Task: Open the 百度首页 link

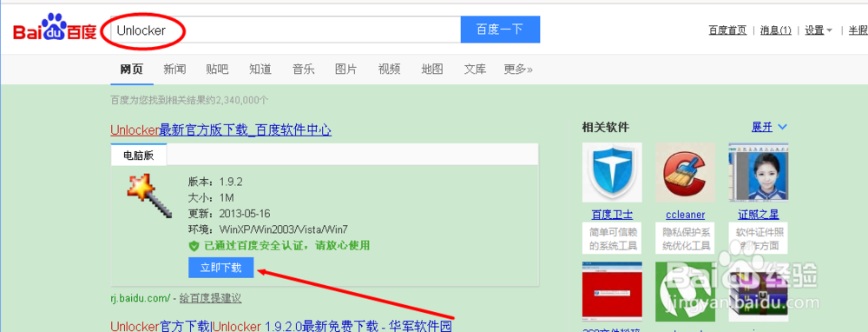Action: click(x=727, y=30)
